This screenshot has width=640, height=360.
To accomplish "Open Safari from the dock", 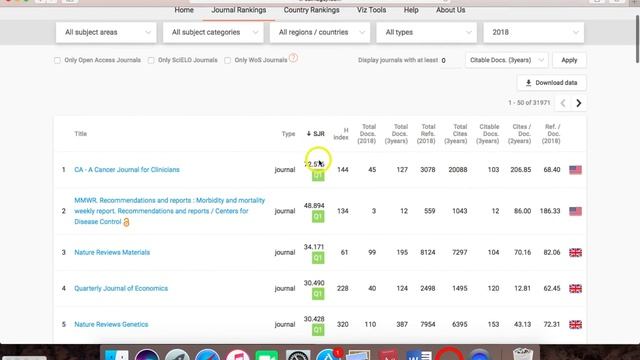I will [x=207, y=355].
